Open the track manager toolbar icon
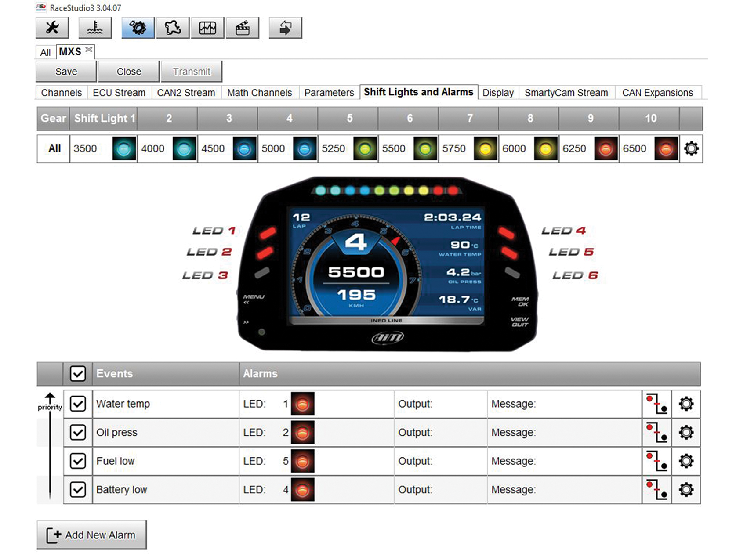The height and width of the screenshot is (560, 747). 172,27
